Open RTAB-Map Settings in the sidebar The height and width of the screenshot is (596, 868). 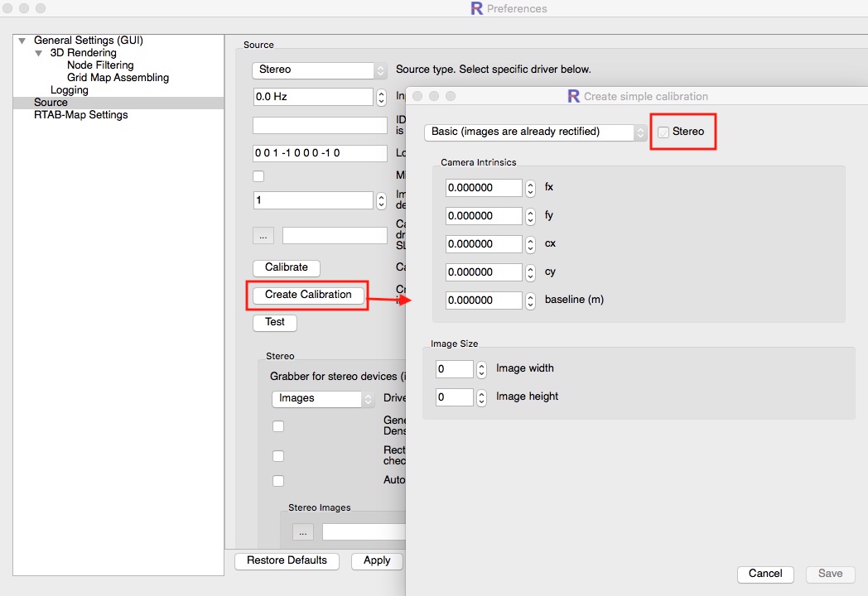click(x=80, y=115)
